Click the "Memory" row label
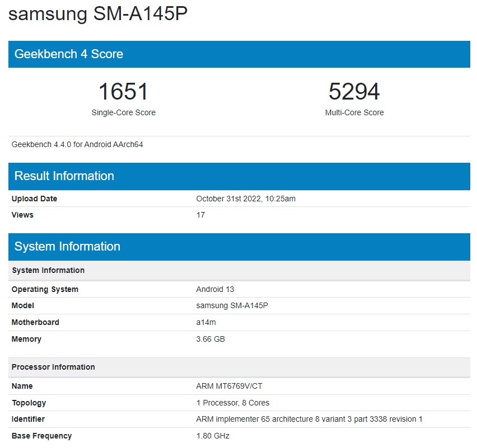477x448 pixels. (26, 339)
